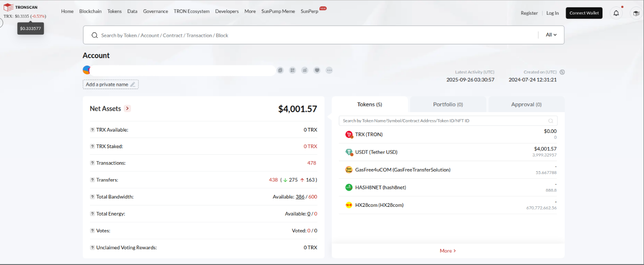The height and width of the screenshot is (265, 644).
Task: Click the Register link
Action: point(529,13)
